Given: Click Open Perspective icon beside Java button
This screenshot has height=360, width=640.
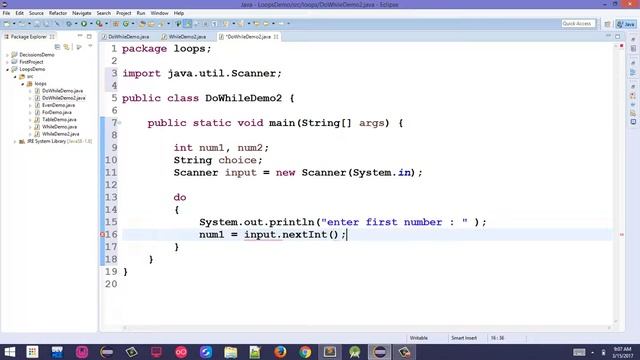Looking at the screenshot, I should pos(607,24).
